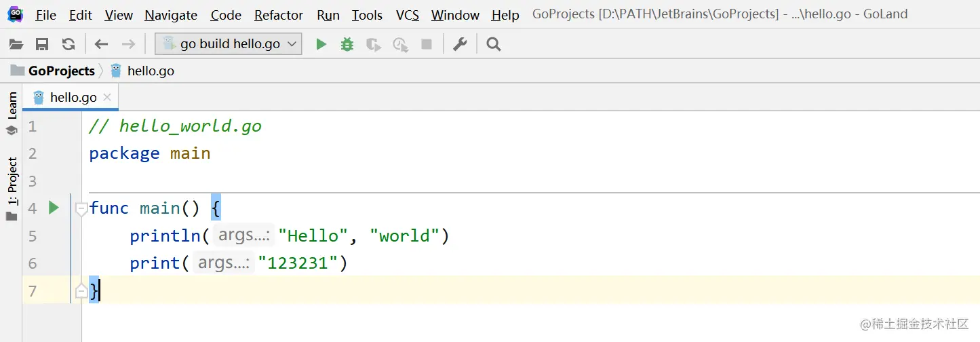Click the Search Everywhere magnifier icon
This screenshot has height=342, width=980.
[x=494, y=45]
